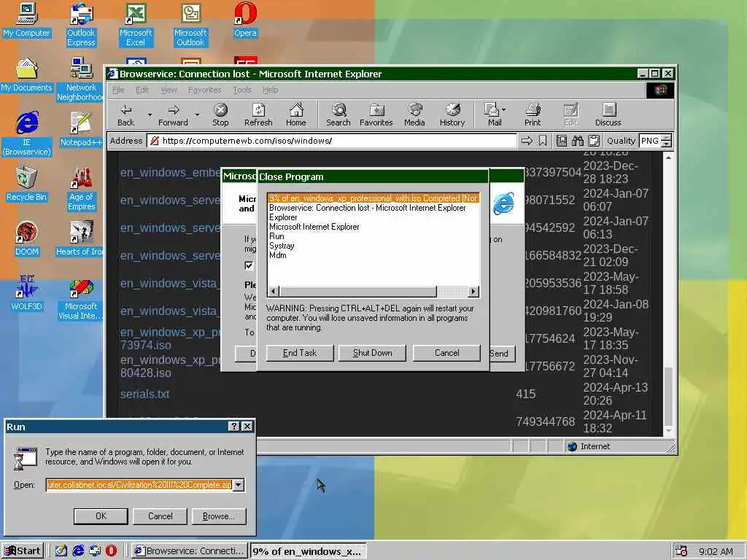Click the clipboard icon near Quality
The height and width of the screenshot is (560, 747).
[x=594, y=141]
